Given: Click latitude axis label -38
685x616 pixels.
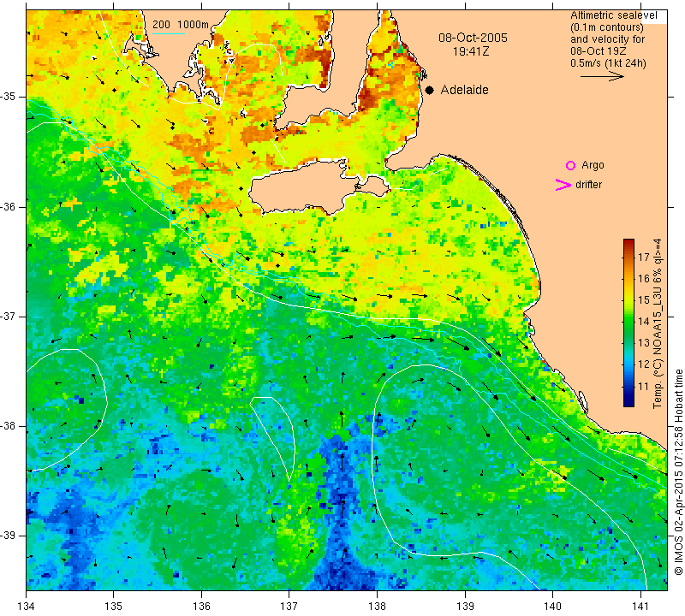Looking at the screenshot, I should 9,426.
